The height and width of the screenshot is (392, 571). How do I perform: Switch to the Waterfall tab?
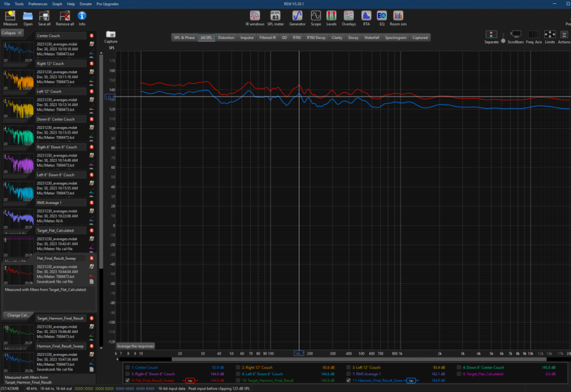372,38
